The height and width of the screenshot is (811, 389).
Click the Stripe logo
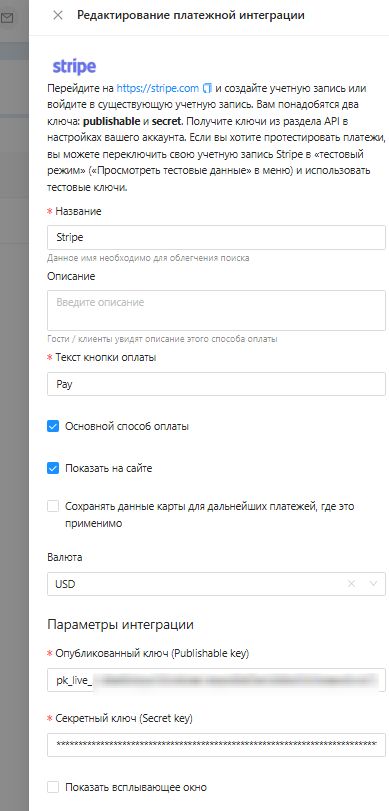point(74,66)
